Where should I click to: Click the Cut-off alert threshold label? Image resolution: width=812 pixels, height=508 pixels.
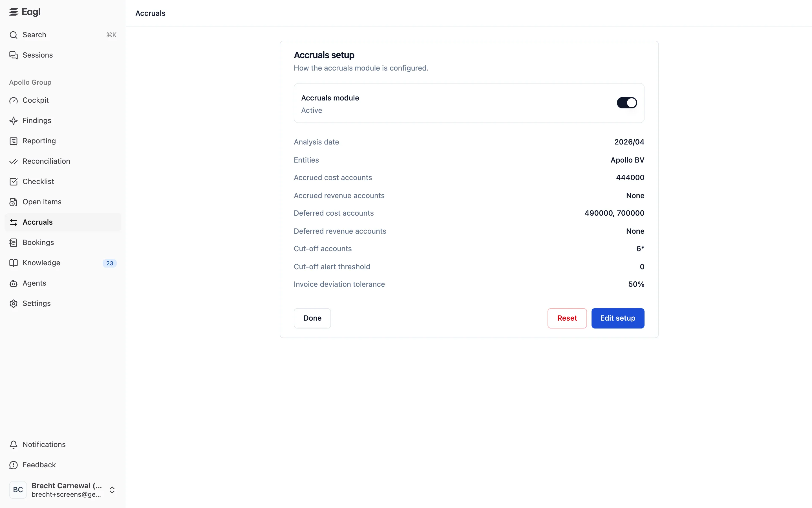coord(332,267)
